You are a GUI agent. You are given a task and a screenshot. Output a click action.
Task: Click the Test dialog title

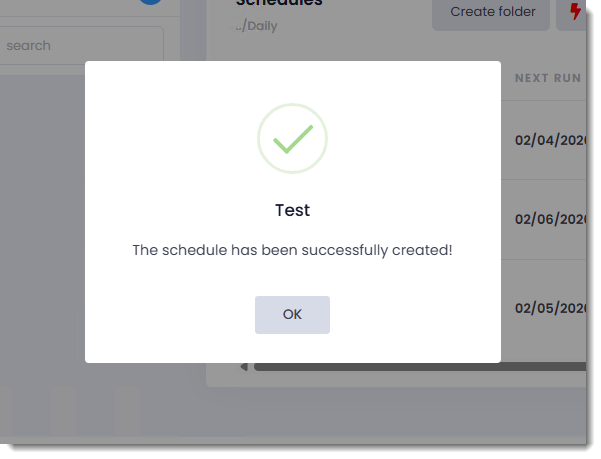[292, 210]
